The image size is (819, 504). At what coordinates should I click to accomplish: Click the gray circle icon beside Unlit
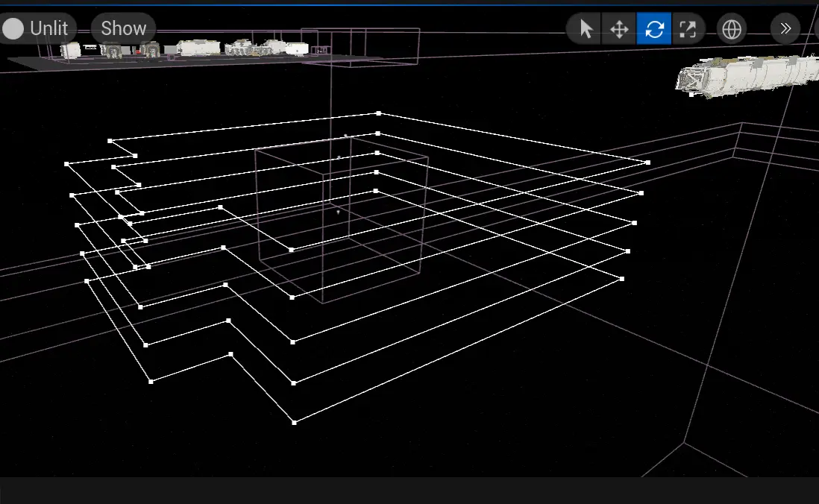tap(13, 28)
